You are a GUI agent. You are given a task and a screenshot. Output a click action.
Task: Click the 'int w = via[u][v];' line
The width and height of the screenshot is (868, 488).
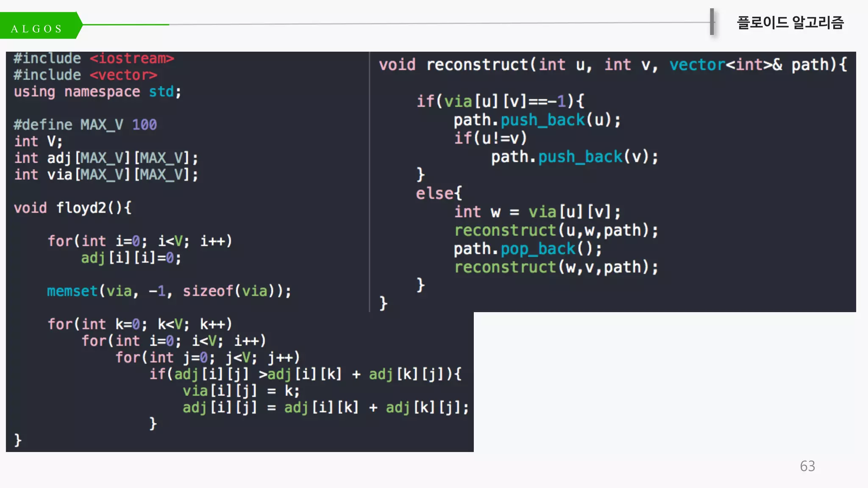click(537, 211)
